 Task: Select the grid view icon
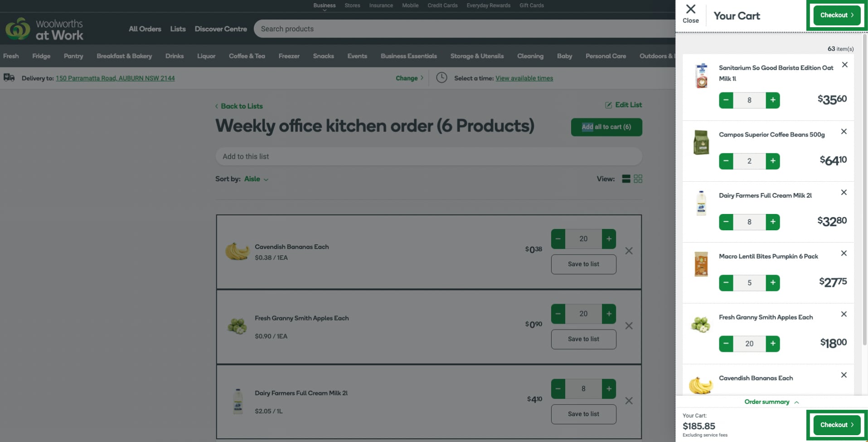pyautogui.click(x=639, y=179)
